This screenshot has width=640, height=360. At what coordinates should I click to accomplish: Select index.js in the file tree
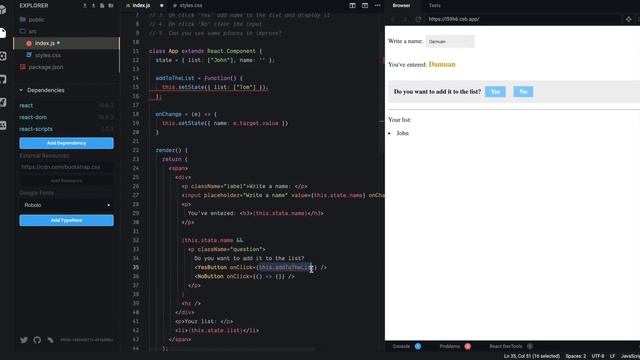67,43
